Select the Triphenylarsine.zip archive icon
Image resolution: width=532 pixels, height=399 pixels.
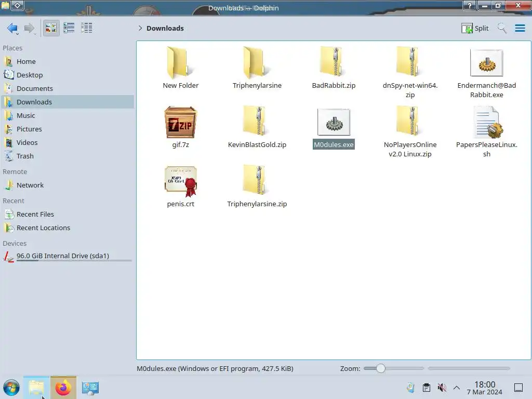[257, 180]
